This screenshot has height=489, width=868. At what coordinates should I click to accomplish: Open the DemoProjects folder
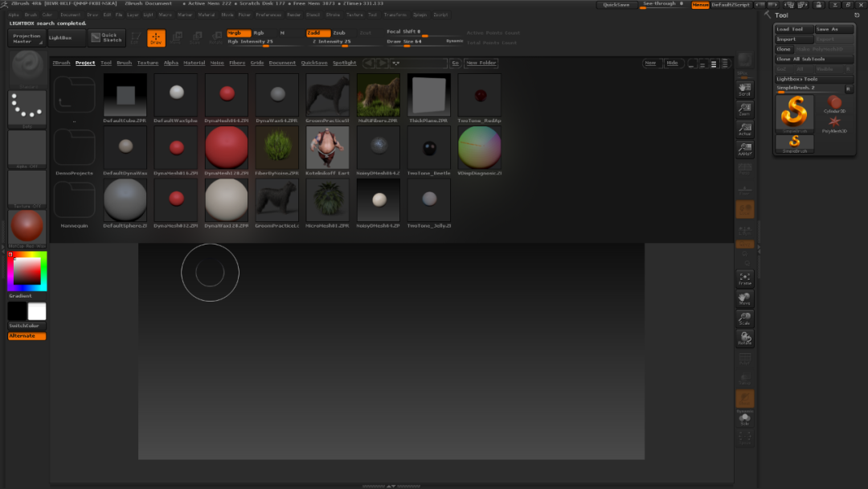(x=74, y=151)
